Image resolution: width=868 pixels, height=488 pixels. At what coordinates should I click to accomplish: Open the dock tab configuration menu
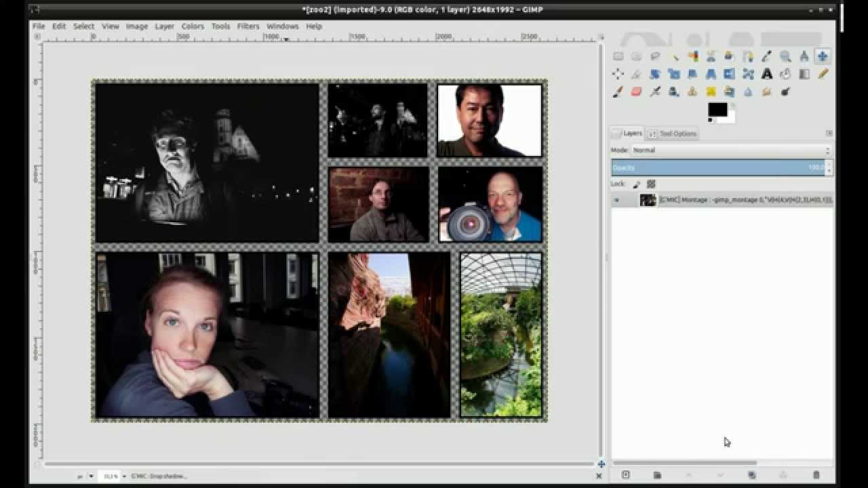[829, 134]
